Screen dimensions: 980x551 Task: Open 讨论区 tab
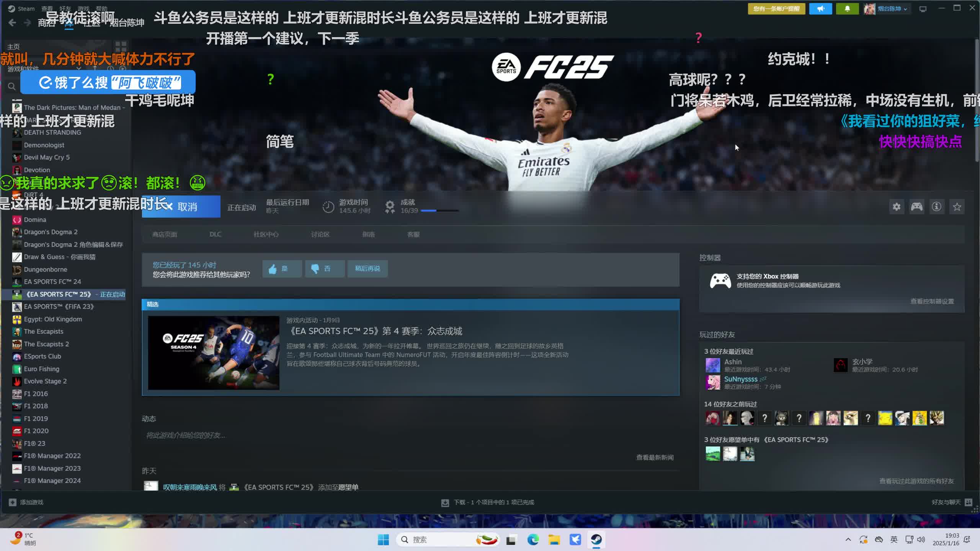(x=320, y=234)
